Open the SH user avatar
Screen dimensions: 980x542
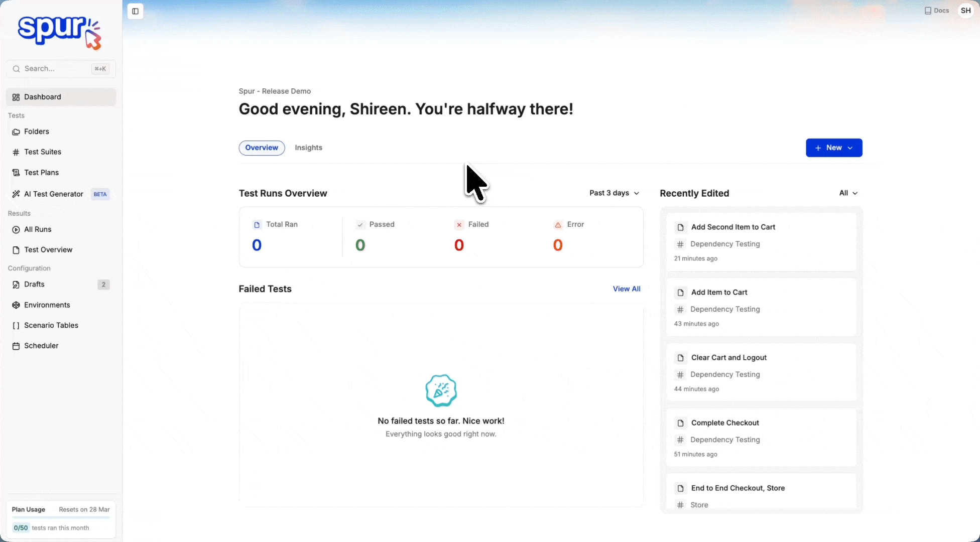point(965,11)
